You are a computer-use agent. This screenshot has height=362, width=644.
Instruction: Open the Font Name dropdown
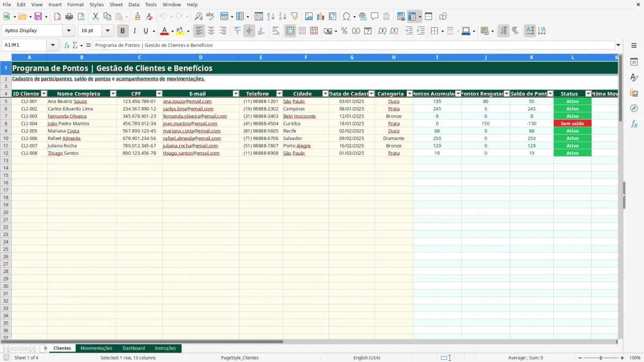(x=69, y=31)
